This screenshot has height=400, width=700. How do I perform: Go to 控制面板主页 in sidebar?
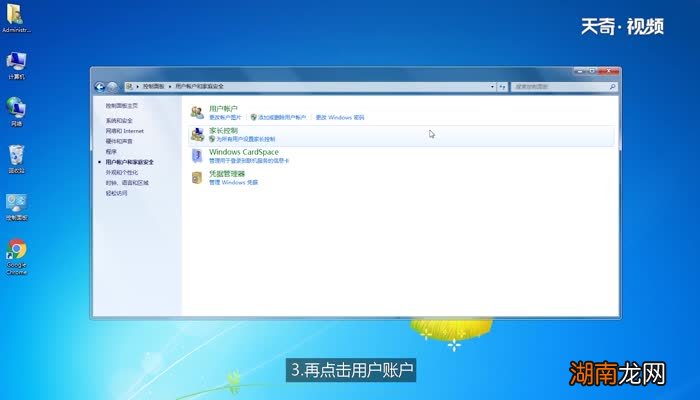pyautogui.click(x=121, y=106)
